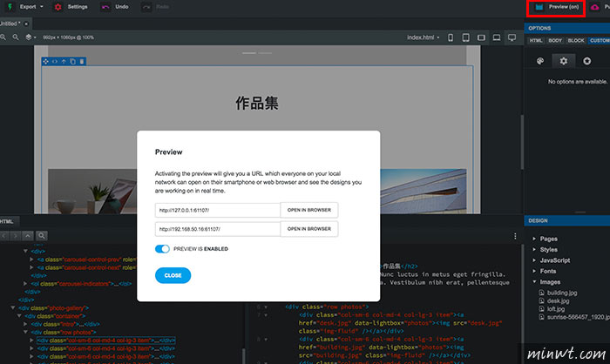Screen dimensions: 610x364
Task: Click the stage vertical scrollbar
Action: click(522, 142)
